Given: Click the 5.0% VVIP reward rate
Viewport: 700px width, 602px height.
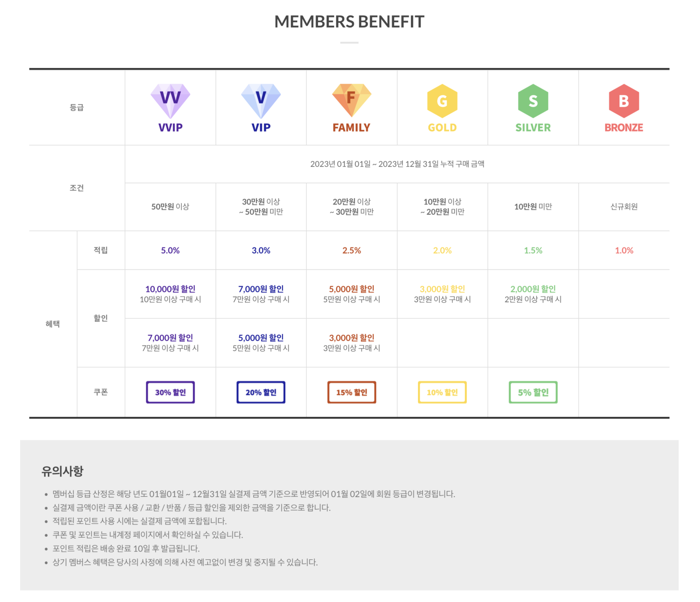Looking at the screenshot, I should 170,250.
